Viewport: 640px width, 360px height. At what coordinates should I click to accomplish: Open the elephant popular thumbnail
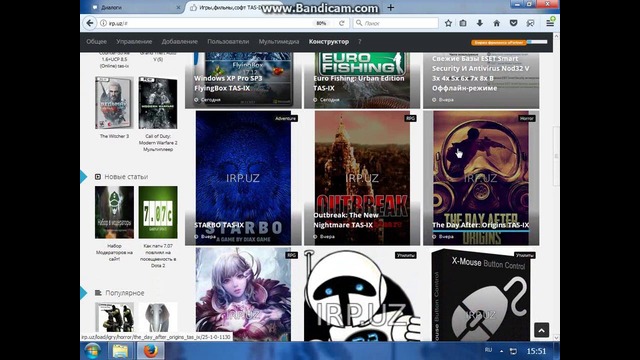[x=158, y=318]
